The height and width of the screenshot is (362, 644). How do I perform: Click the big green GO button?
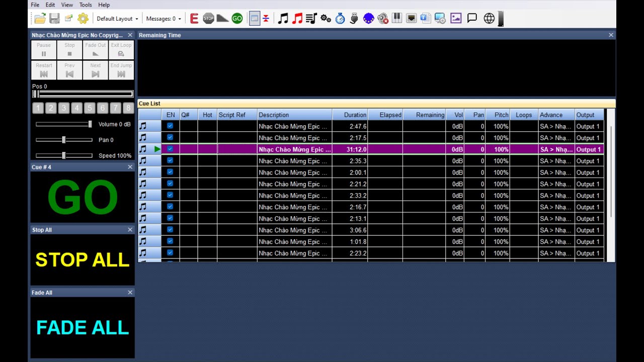coord(83,197)
